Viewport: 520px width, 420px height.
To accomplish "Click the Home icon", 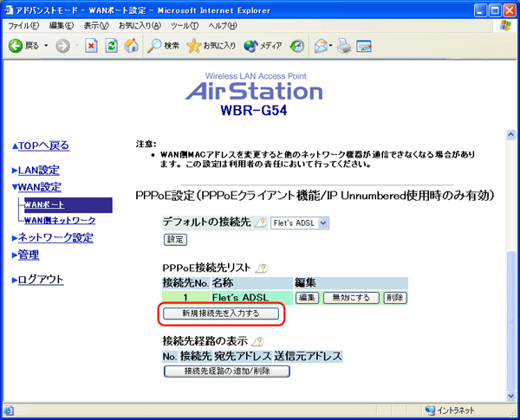I will coord(132,46).
